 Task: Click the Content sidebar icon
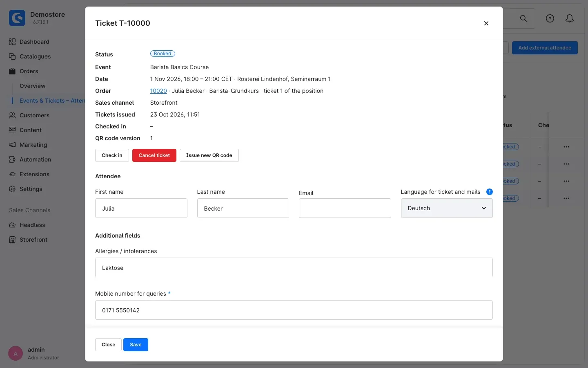pyautogui.click(x=12, y=130)
